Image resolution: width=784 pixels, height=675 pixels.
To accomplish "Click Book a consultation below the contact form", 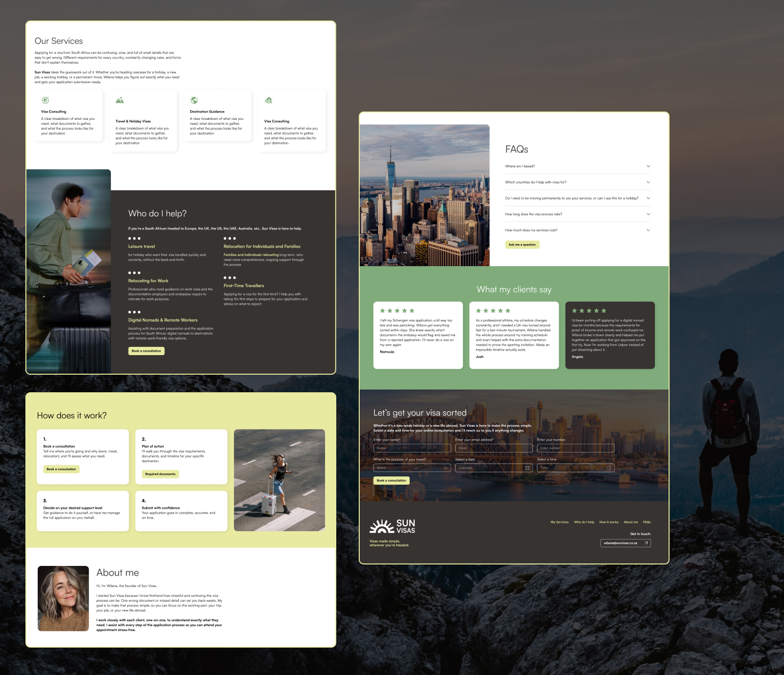I will pyautogui.click(x=391, y=481).
